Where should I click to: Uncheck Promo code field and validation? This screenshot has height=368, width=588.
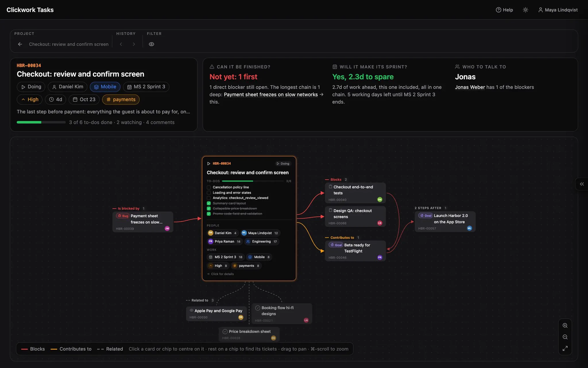(209, 214)
